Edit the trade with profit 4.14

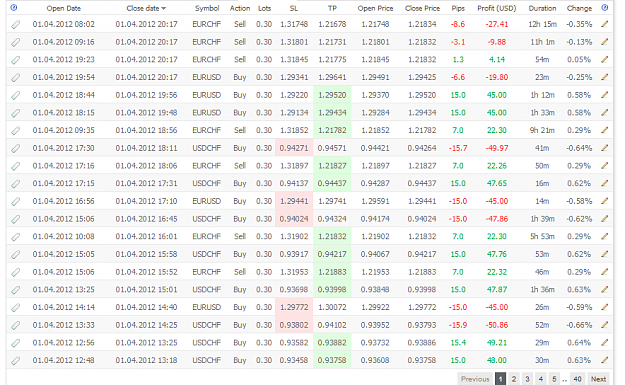pos(605,59)
